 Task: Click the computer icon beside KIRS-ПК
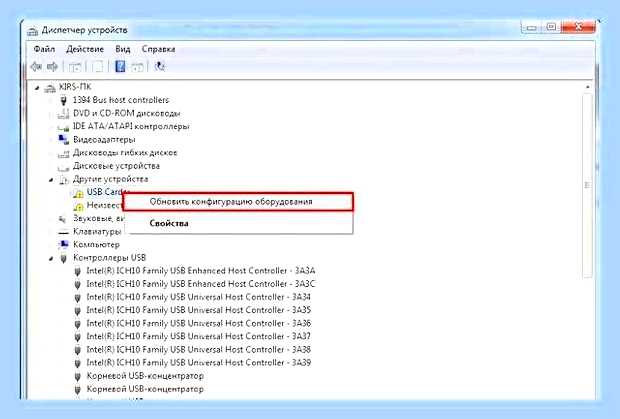point(50,87)
